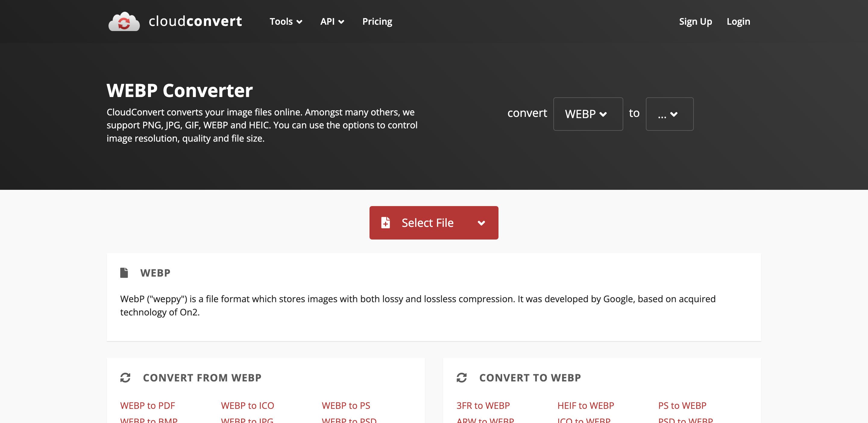
Task: Click the 'WebP ("weppy") is a file format' paragraph
Action: click(x=418, y=305)
